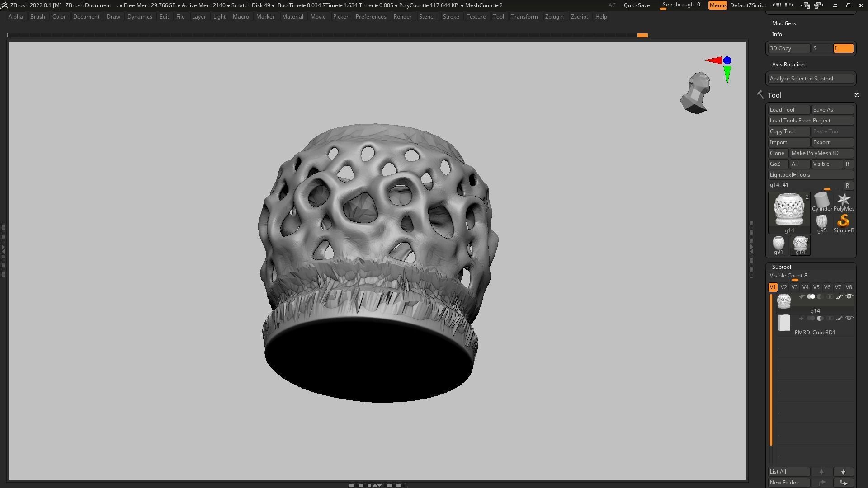Set PM3D_Cube3D1 boolean subtract mode icon

click(x=820, y=319)
